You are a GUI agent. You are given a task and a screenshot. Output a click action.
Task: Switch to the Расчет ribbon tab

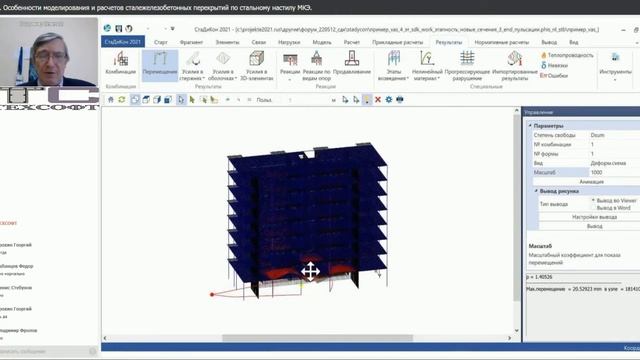(x=351, y=42)
